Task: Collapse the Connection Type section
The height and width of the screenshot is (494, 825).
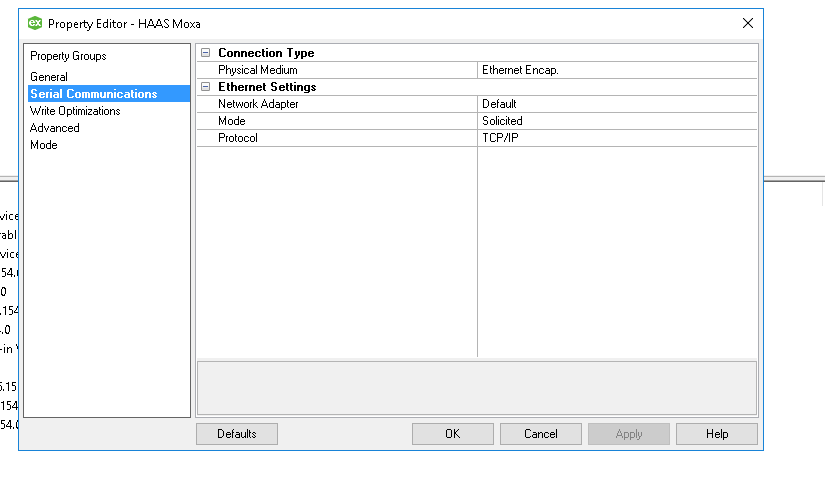Action: pos(206,53)
